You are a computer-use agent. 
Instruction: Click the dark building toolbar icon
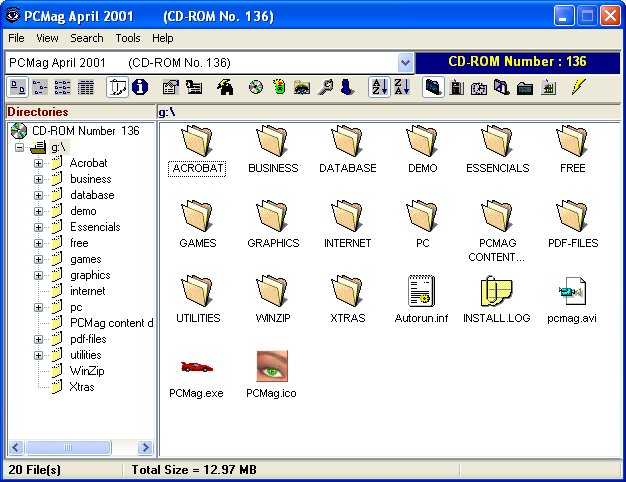[x=456, y=87]
